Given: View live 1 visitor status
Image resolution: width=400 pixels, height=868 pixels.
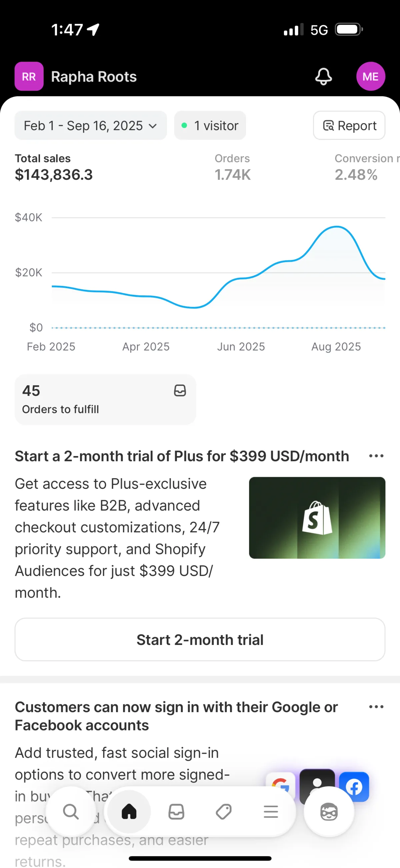Looking at the screenshot, I should pyautogui.click(x=210, y=126).
